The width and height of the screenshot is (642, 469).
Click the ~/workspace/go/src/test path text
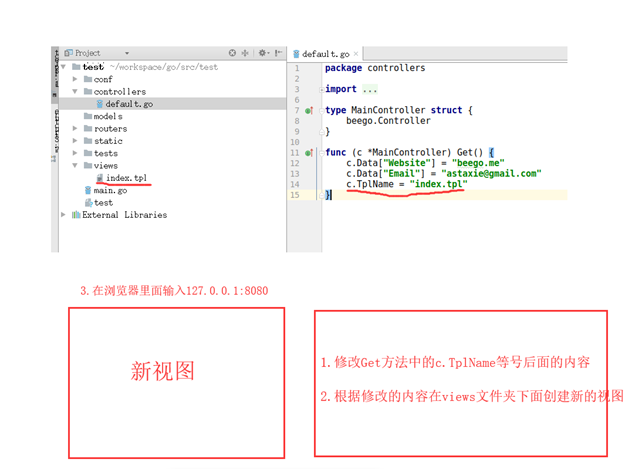164,67
